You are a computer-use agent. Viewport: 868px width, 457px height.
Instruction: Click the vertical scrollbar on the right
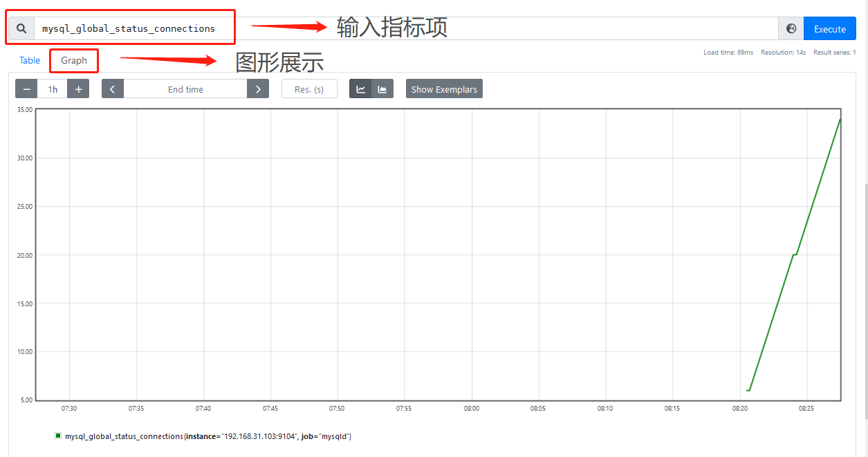[x=865, y=297]
